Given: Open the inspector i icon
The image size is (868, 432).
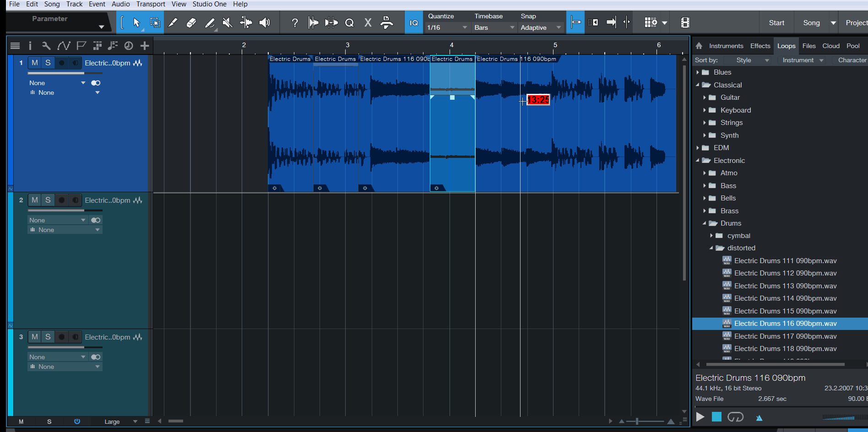Looking at the screenshot, I should pos(30,46).
